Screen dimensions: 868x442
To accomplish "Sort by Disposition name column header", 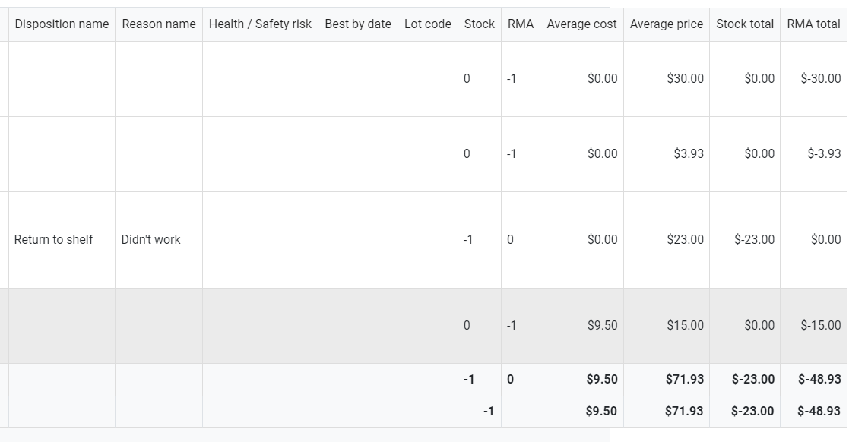I will pyautogui.click(x=62, y=24).
